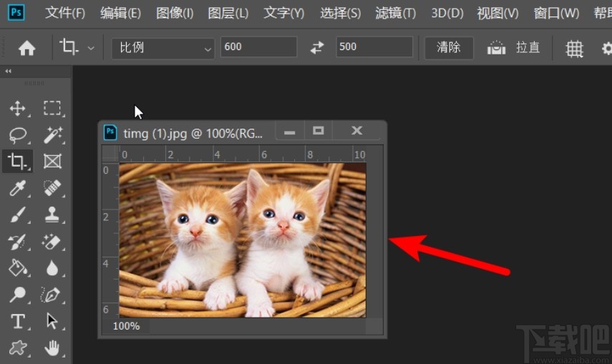Select the Horizontal Type tool
612x364 pixels.
tap(17, 321)
